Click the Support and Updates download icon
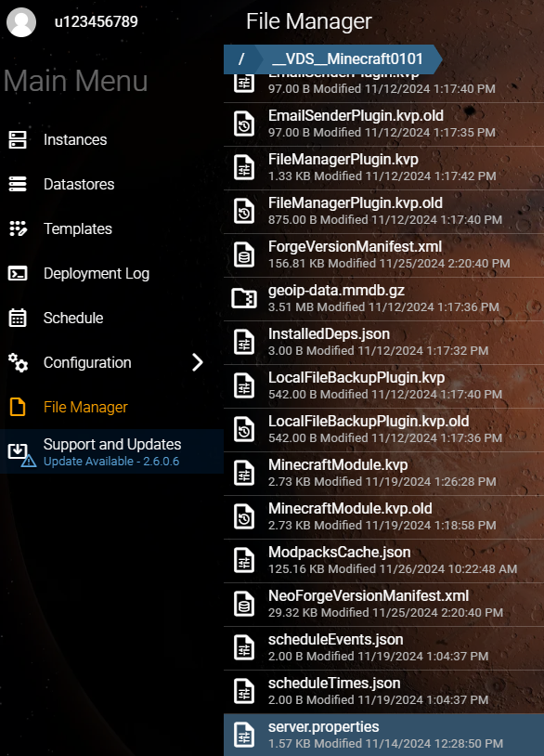The height and width of the screenshot is (756, 544). (x=21, y=454)
